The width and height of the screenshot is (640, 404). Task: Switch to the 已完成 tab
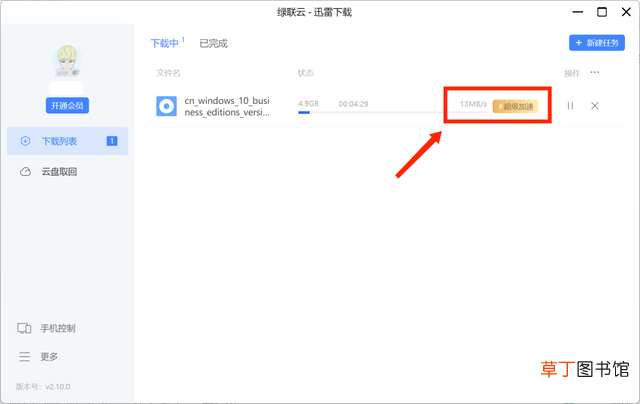[x=213, y=43]
